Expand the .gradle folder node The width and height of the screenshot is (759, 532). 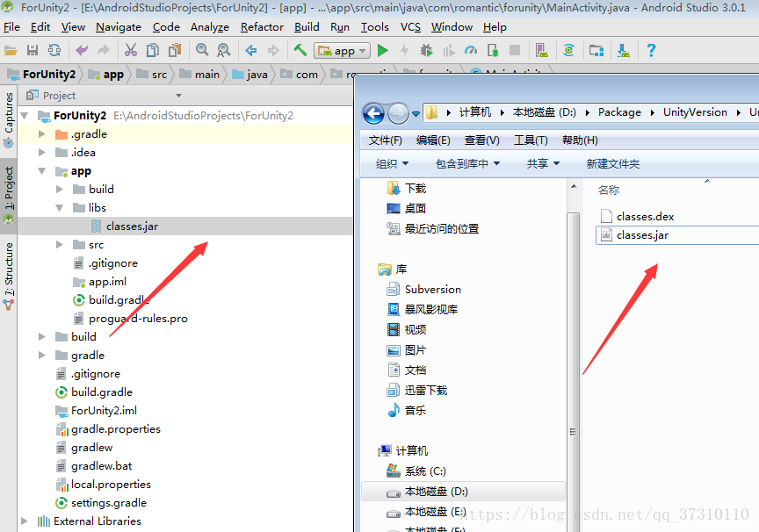[x=42, y=134]
